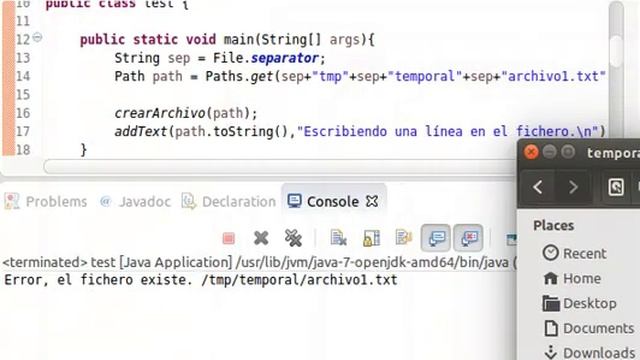Open Home in file manager Places
The height and width of the screenshot is (360, 640).
click(572, 278)
